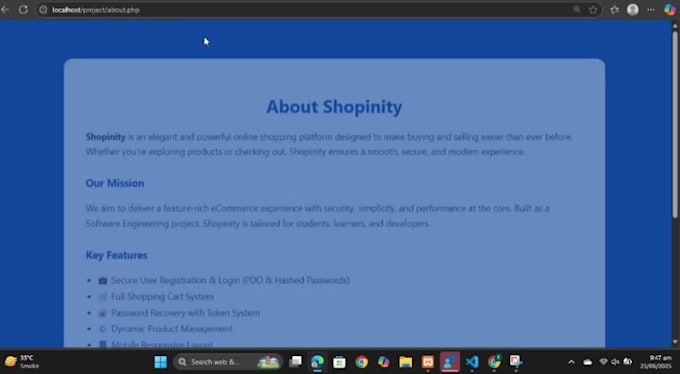Viewport: 680px width, 374px height.
Task: Open the Settings and more menu
Action: [651, 10]
